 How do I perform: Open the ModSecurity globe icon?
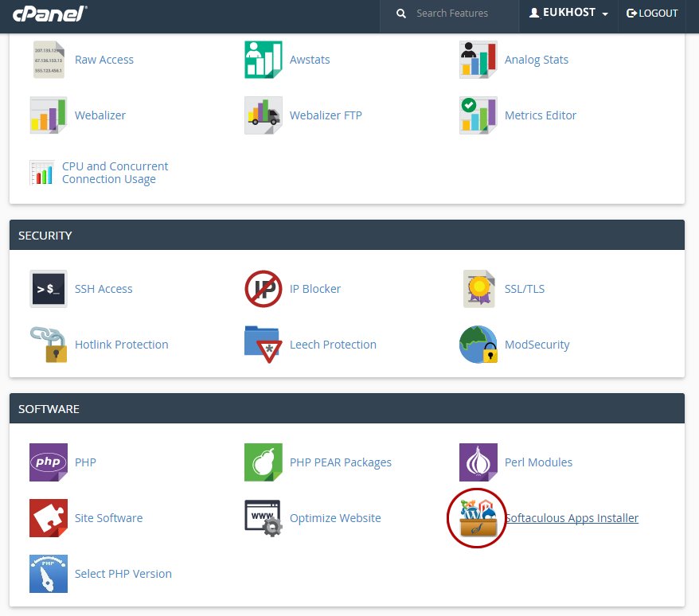point(478,345)
